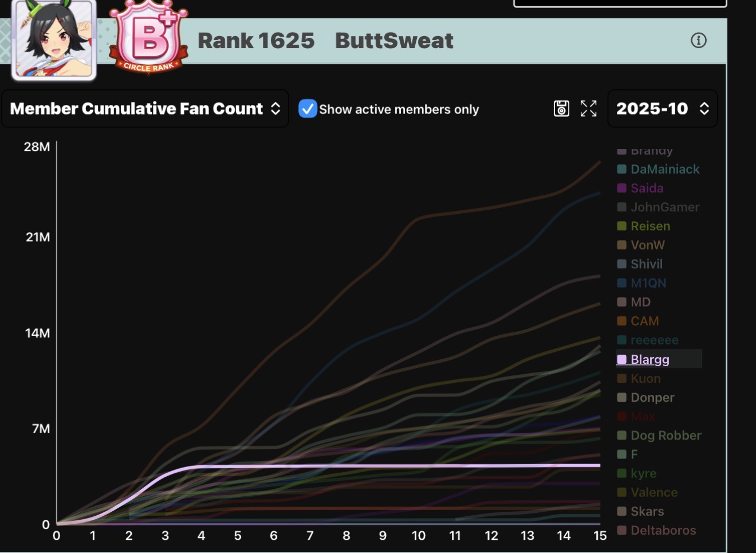Toggle Shivil series in legend
This screenshot has height=553, width=756.
coord(640,264)
